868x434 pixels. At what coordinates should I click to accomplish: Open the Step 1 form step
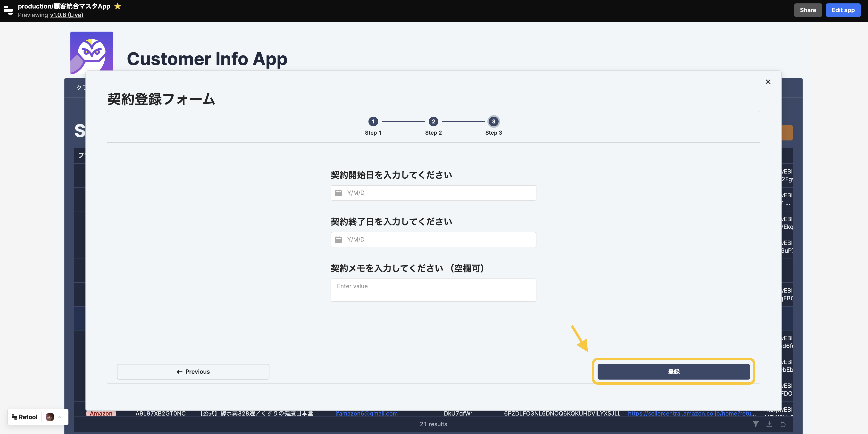click(x=373, y=122)
